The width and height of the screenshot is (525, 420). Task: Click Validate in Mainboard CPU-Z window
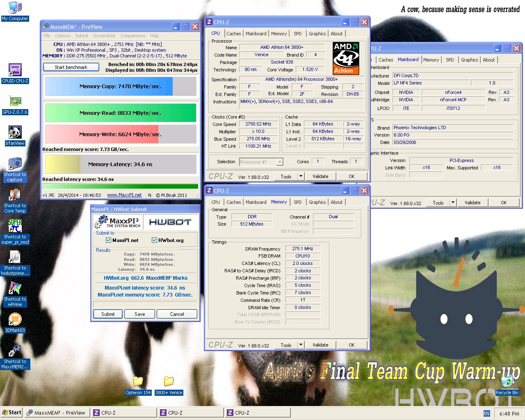(x=472, y=203)
